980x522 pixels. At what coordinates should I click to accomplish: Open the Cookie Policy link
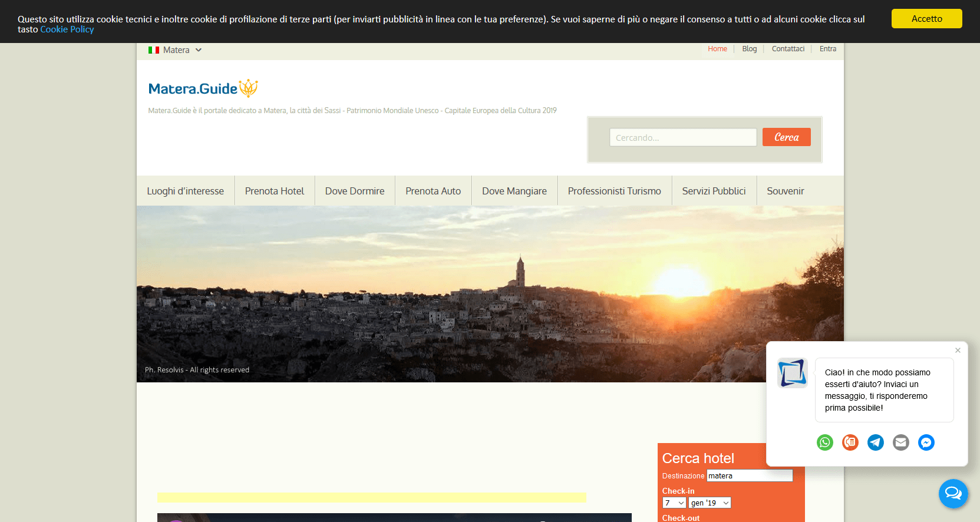click(67, 29)
